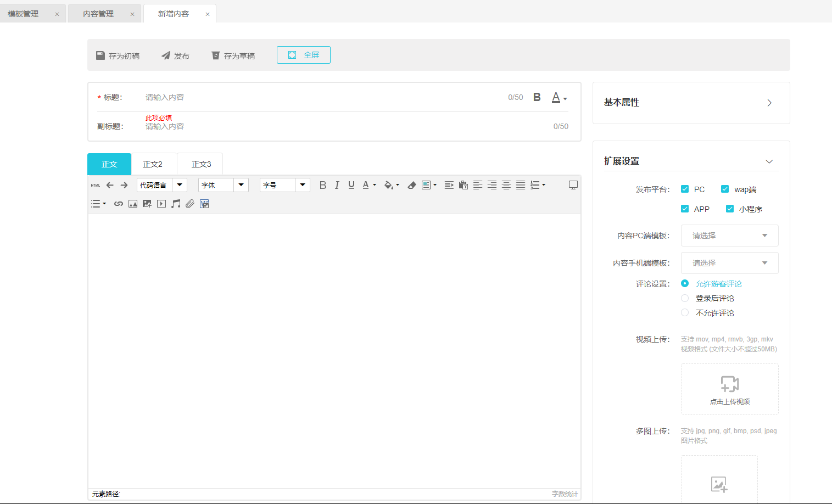The image size is (832, 504).
Task: Click the insert video play icon
Action: click(161, 204)
